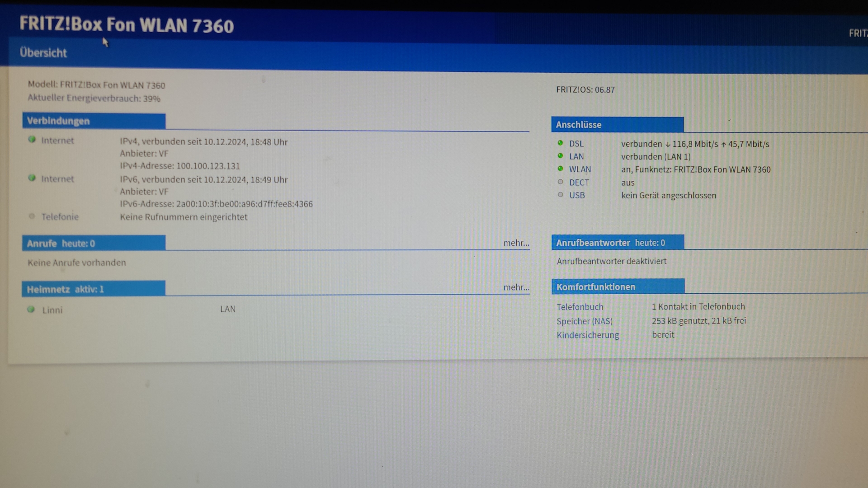Open the Kindersicherung link
868x488 pixels.
coord(587,335)
